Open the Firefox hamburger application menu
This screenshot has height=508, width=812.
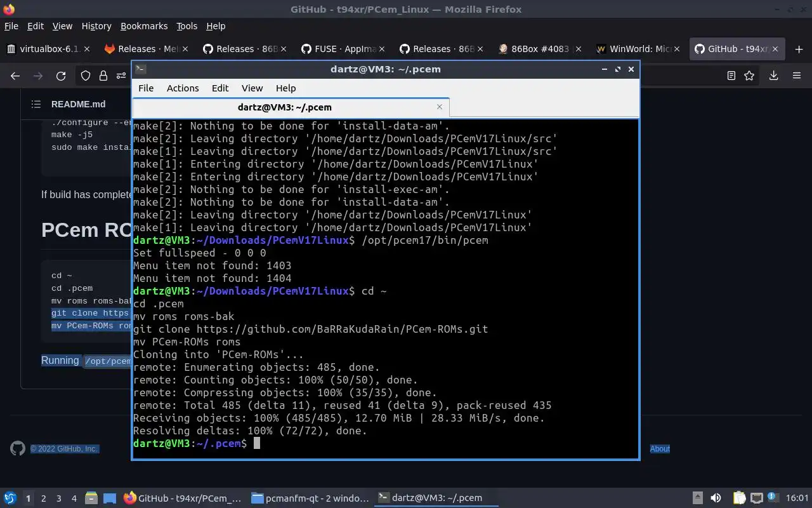click(x=797, y=76)
